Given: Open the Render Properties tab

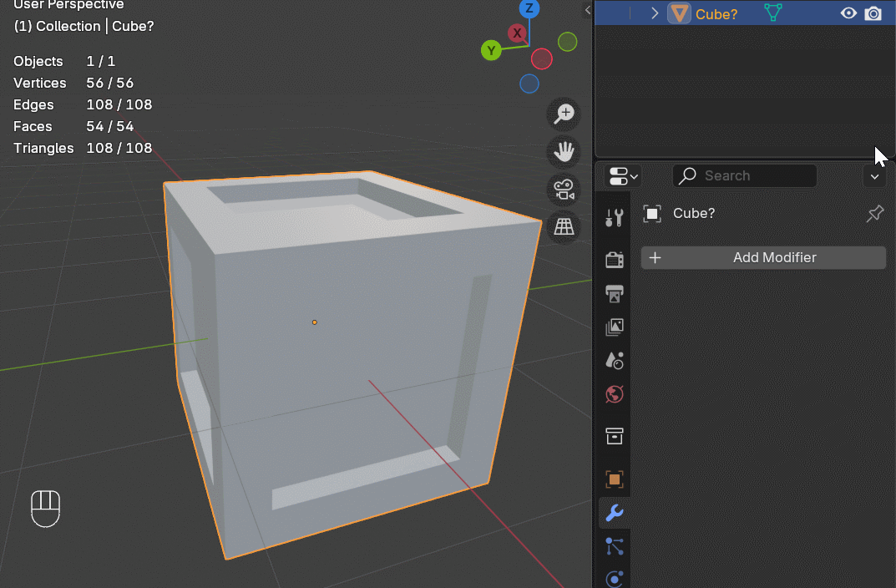Looking at the screenshot, I should 614,259.
